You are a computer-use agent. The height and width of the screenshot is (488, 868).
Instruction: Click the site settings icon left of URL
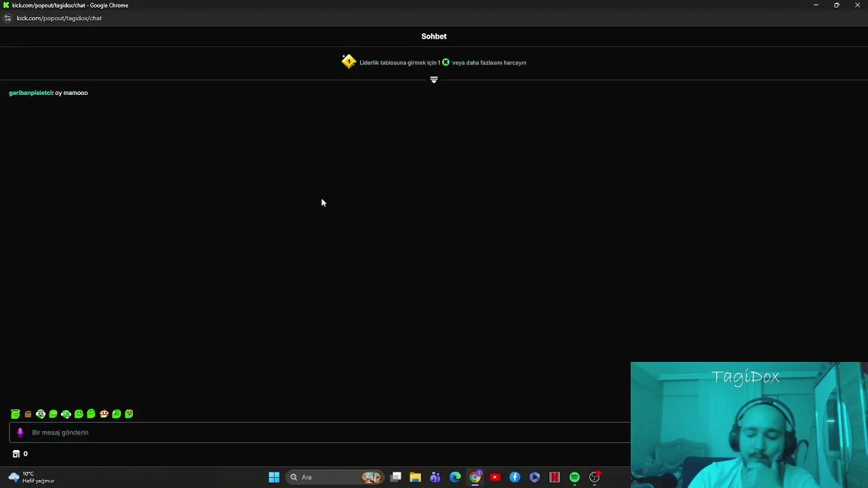click(7, 18)
